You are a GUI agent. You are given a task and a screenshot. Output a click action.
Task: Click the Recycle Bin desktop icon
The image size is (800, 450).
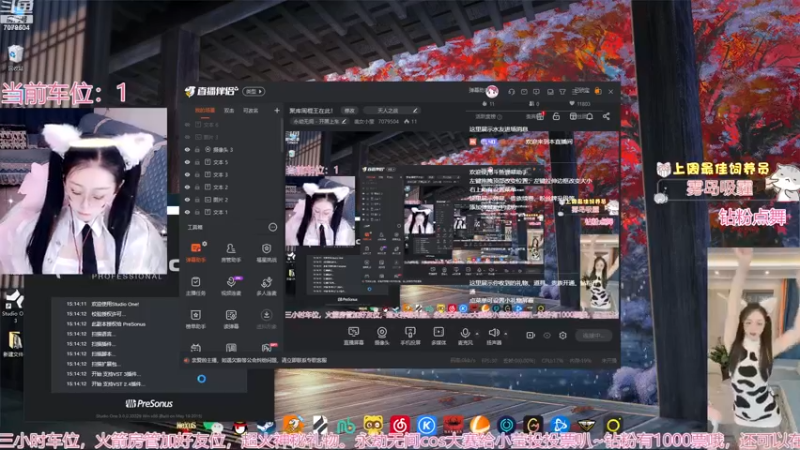click(x=15, y=57)
